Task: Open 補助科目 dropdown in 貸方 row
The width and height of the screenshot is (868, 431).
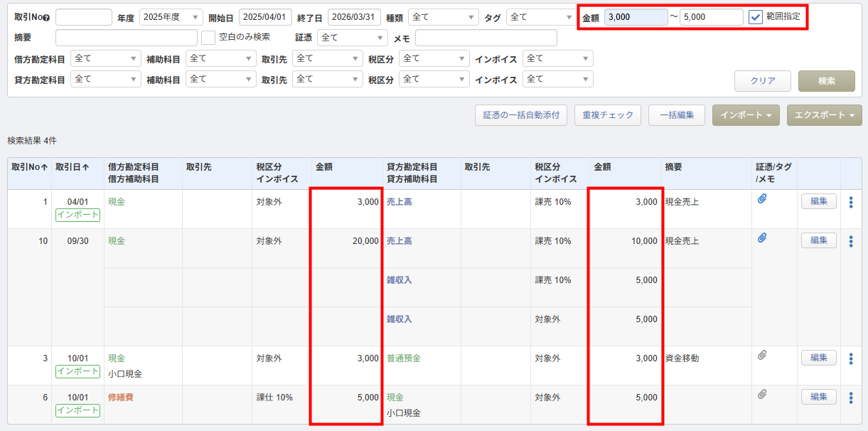Action: [x=220, y=79]
